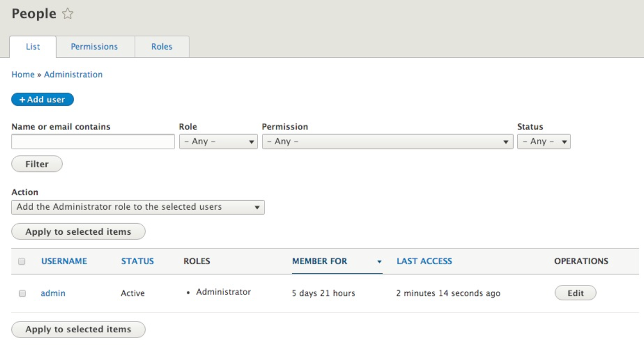
Task: Click Edit for the admin user
Action: click(x=575, y=293)
